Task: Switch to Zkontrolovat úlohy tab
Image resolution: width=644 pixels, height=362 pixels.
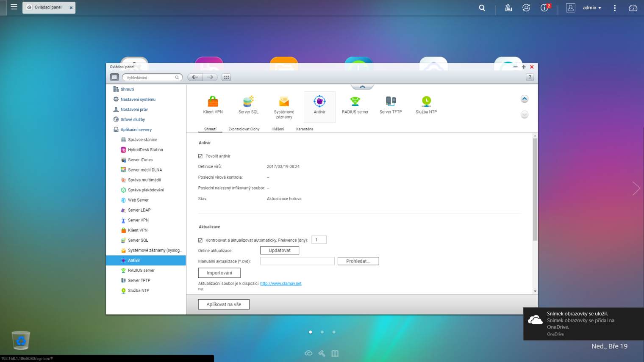Action: click(244, 129)
